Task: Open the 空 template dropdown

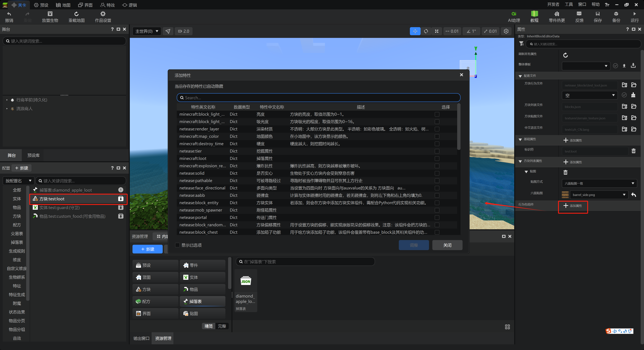Action: point(589,95)
